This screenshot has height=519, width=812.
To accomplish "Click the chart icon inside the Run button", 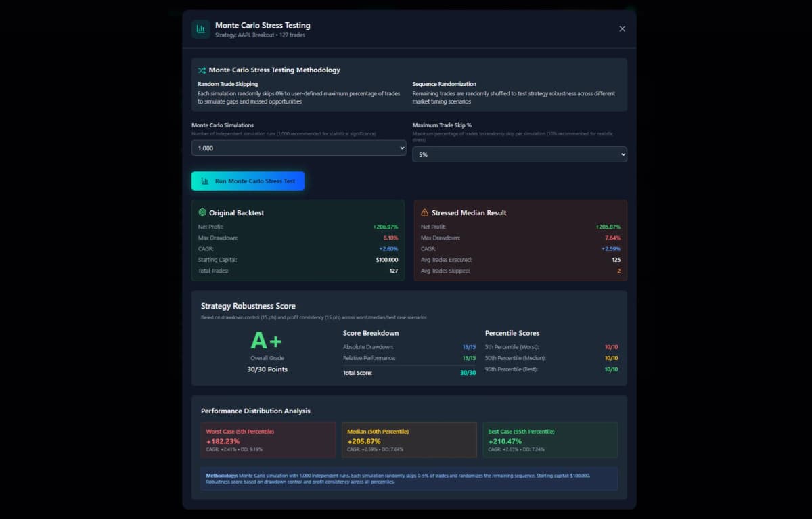I will click(205, 181).
